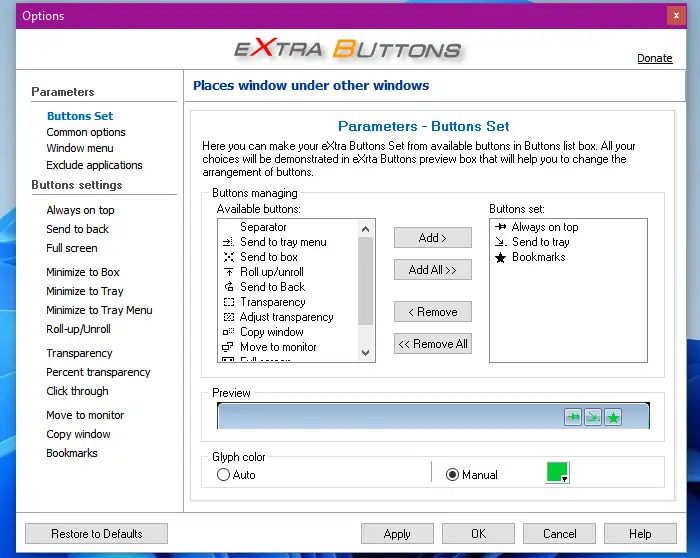This screenshot has width=700, height=558.
Task: Click Send to tray button in preview bar
Action: coord(593,417)
